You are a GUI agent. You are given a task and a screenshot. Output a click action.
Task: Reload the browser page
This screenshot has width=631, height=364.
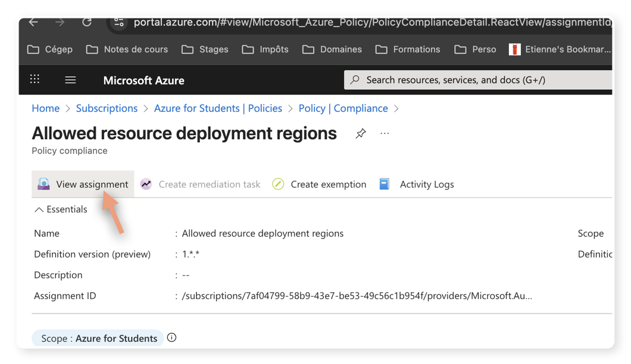point(87,22)
